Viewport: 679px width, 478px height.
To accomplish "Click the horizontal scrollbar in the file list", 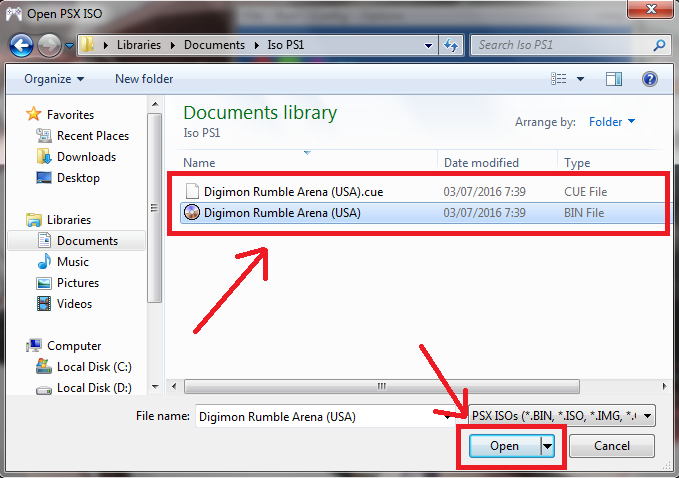I will pos(382,387).
